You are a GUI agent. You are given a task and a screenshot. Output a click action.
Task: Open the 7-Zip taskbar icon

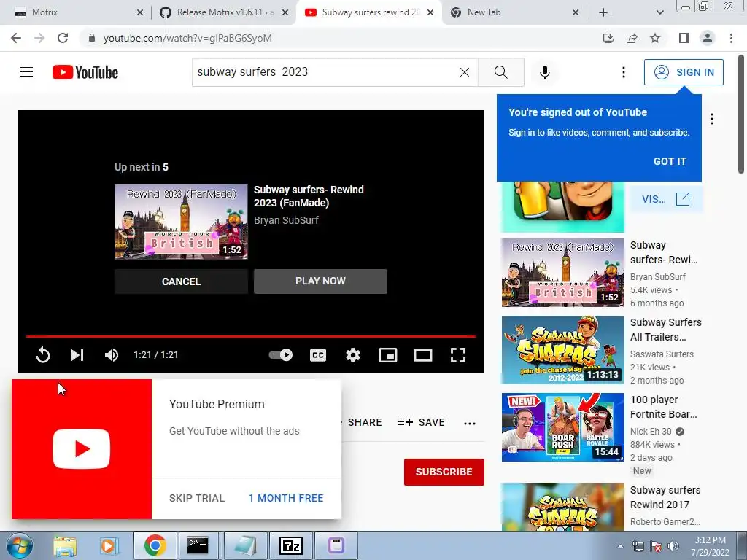coord(291,545)
